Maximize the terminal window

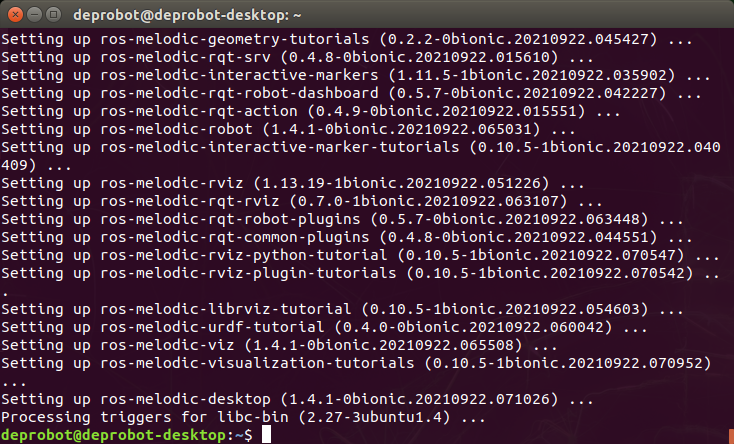pos(54,15)
